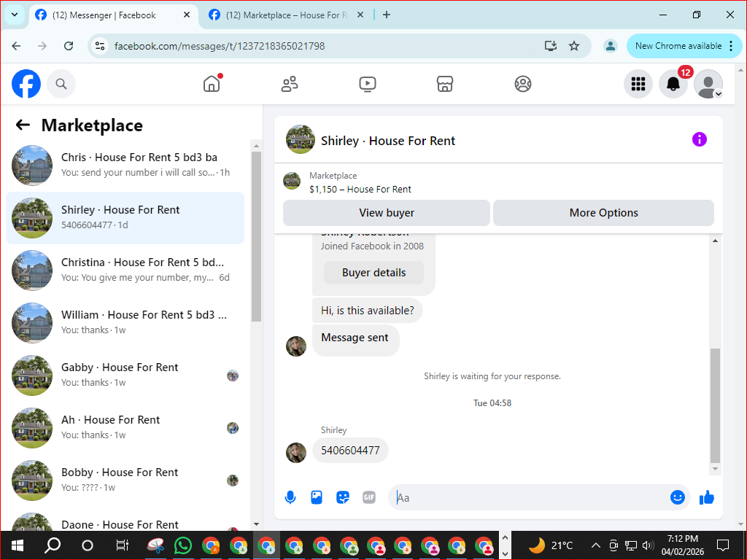The width and height of the screenshot is (747, 560).
Task: Open notifications bell with 12 badge
Action: 673,84
